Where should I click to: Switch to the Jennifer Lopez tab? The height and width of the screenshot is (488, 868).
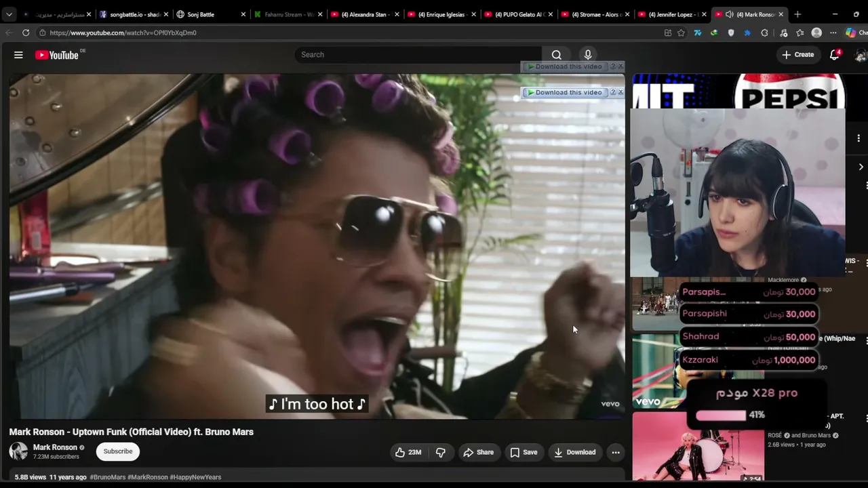pos(671,14)
